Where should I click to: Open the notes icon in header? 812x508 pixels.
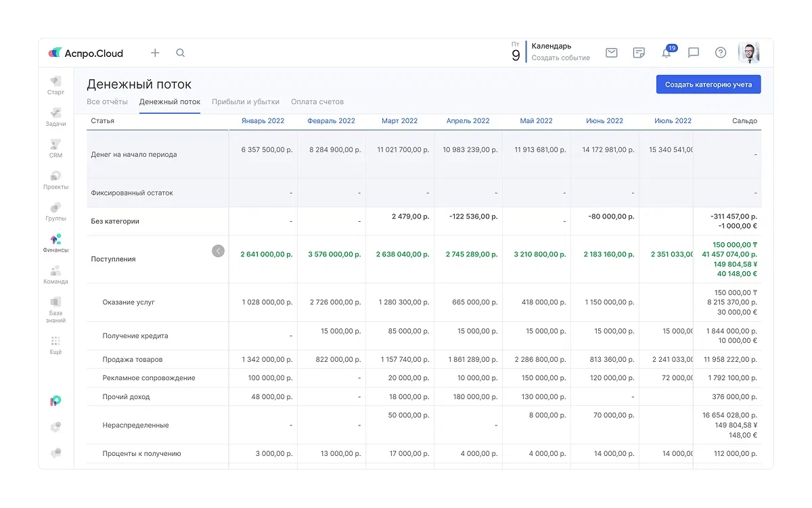639,53
